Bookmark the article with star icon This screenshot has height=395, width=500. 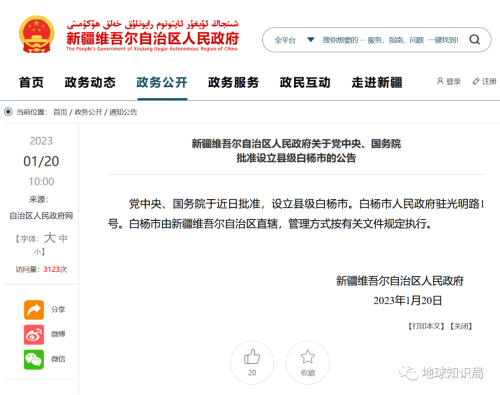308,357
